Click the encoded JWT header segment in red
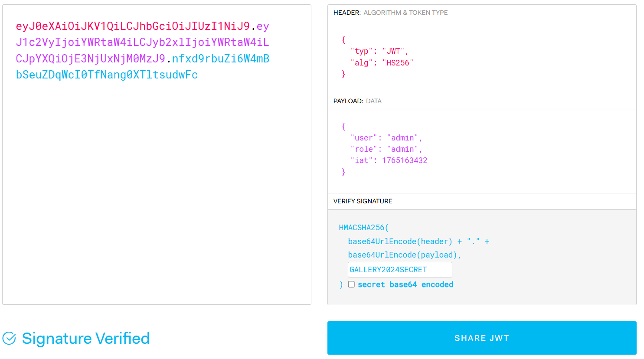 [133, 26]
